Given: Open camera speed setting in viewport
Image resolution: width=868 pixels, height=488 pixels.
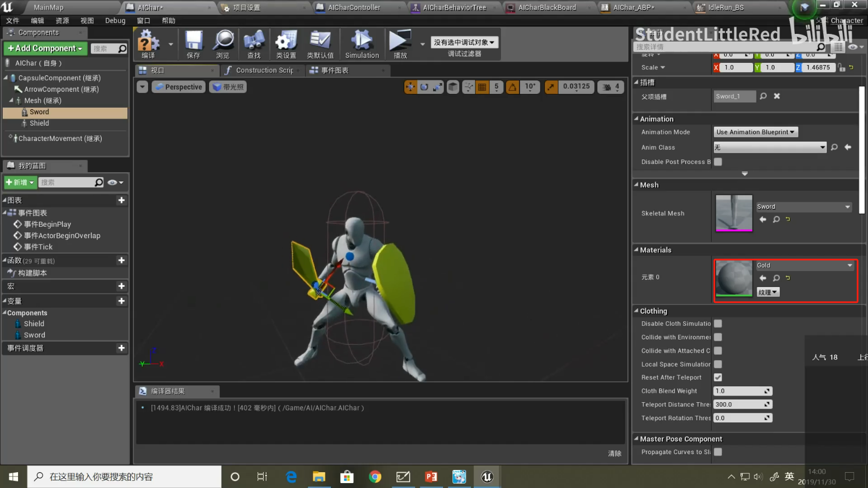Looking at the screenshot, I should [x=611, y=87].
